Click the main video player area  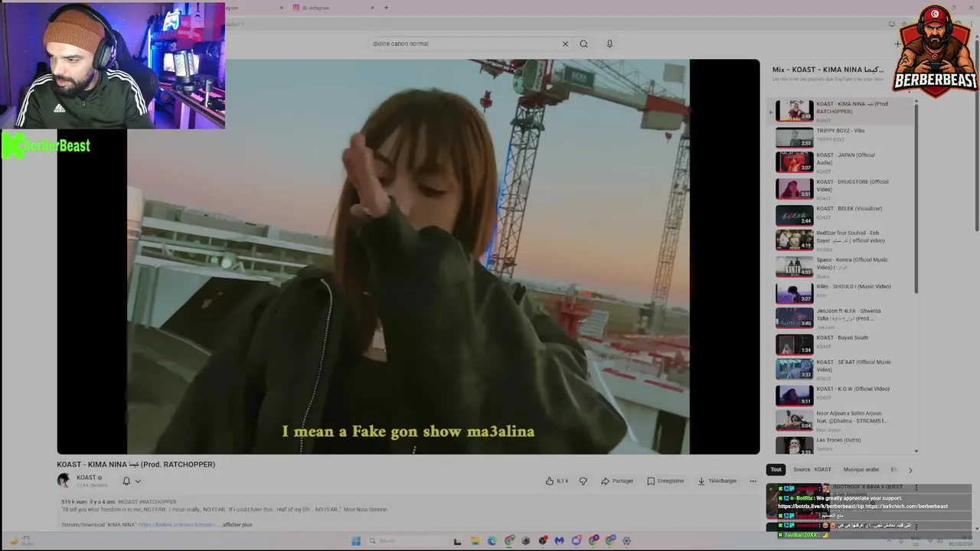pos(408,256)
